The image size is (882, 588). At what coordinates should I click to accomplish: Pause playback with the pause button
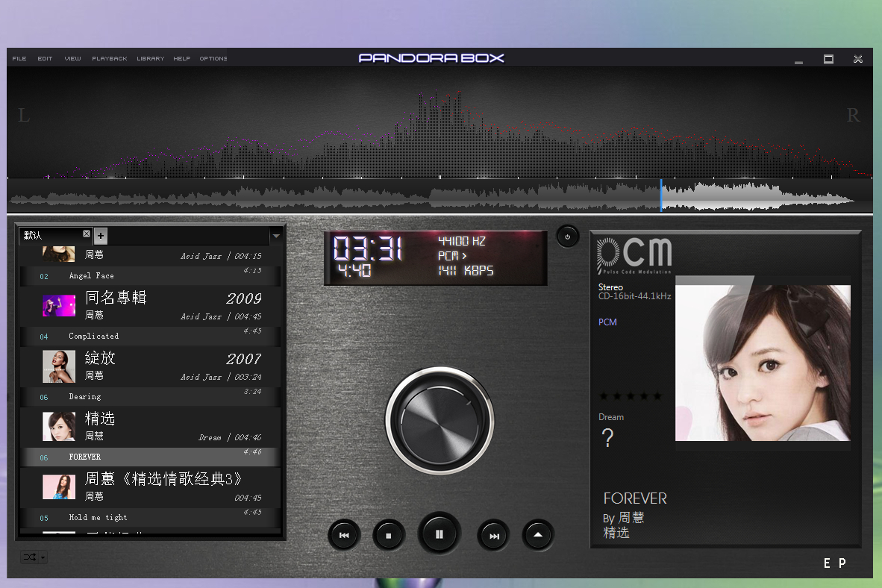point(440,534)
